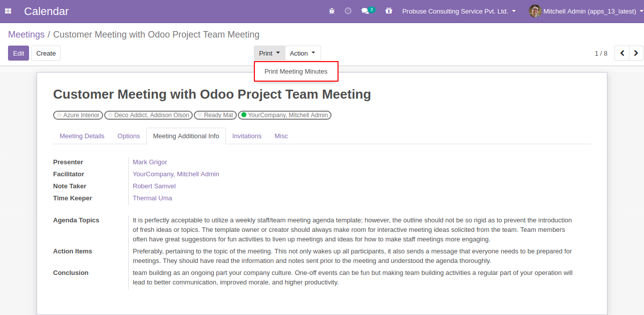
Task: Open the Mark Grigor presenter link
Action: [150, 162]
